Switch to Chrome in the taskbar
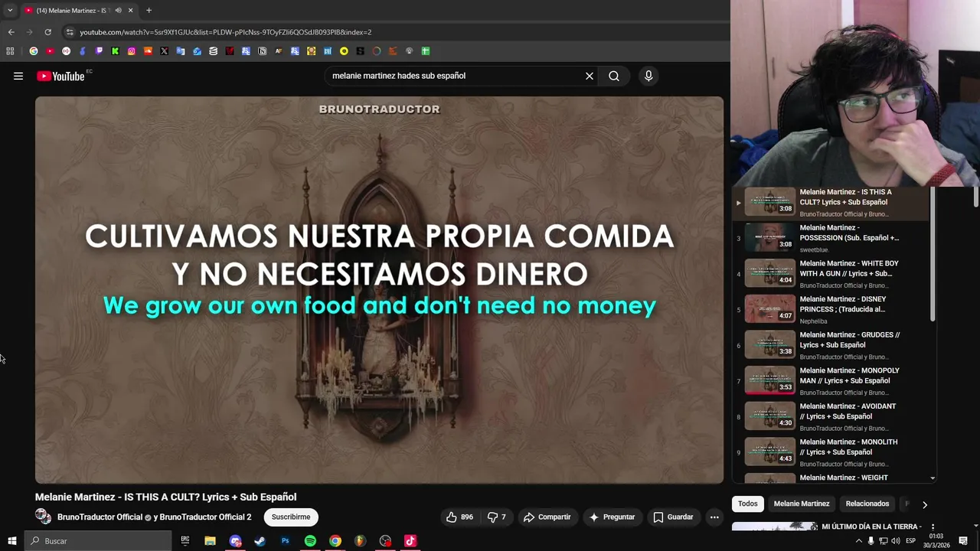The height and width of the screenshot is (551, 980). [x=335, y=541]
